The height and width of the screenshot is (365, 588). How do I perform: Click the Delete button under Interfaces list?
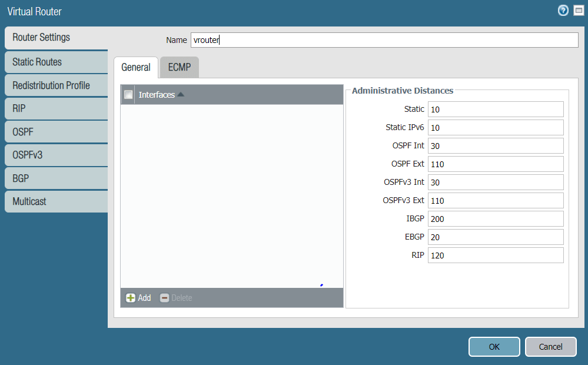[x=176, y=298]
